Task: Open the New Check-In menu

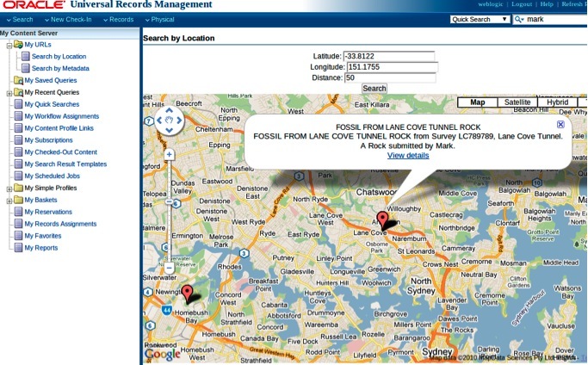Action: pos(70,19)
